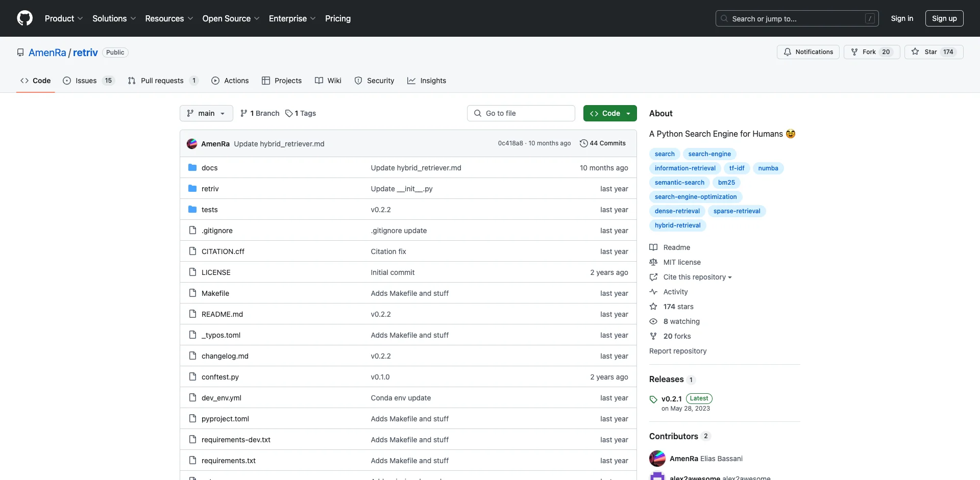This screenshot has height=480, width=980.
Task: Open the dev_env.yml file
Action: [x=222, y=398]
